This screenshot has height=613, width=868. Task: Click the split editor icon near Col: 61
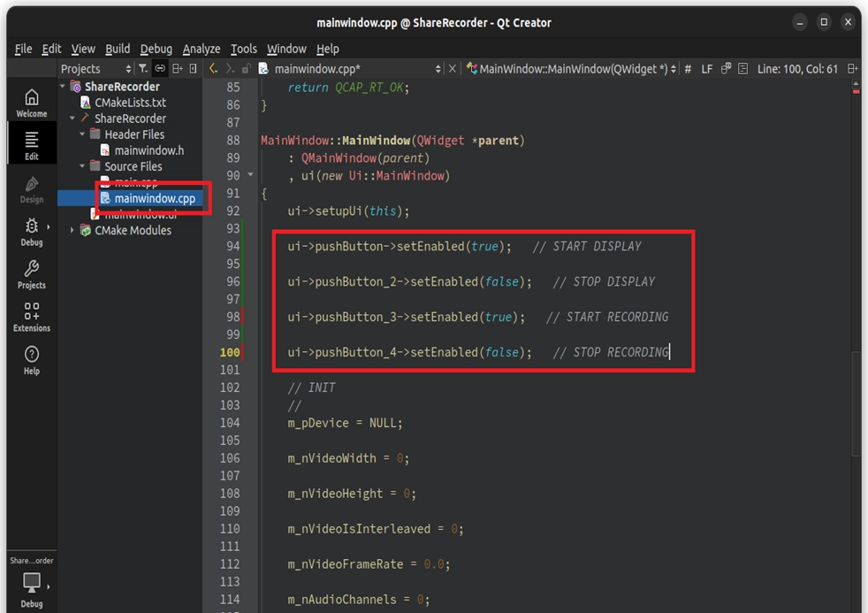click(x=852, y=69)
